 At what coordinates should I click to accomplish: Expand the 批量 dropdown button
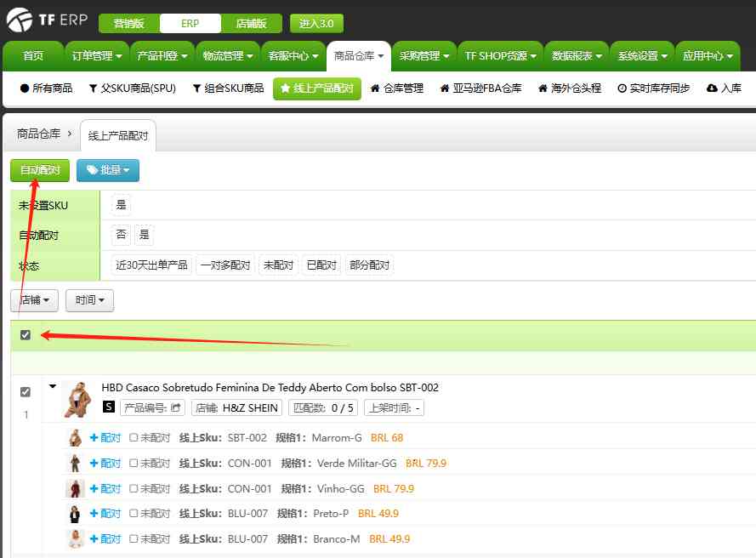coord(108,170)
